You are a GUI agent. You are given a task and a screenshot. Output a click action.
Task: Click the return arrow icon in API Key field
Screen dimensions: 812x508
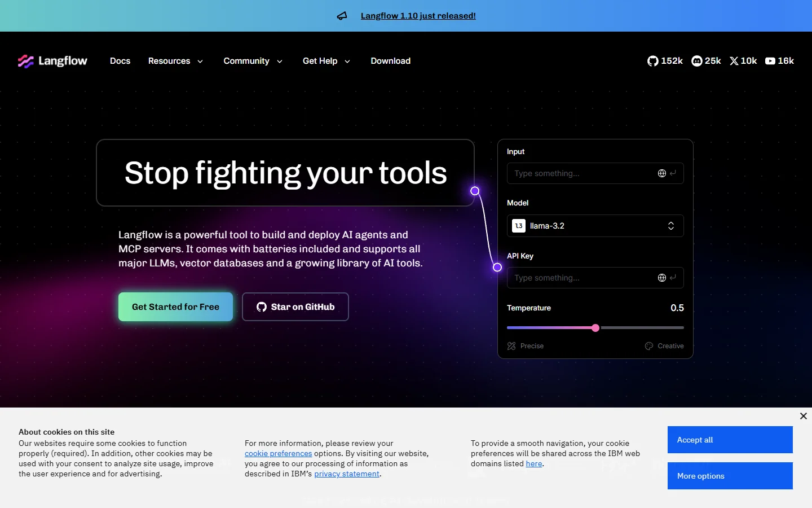click(673, 278)
